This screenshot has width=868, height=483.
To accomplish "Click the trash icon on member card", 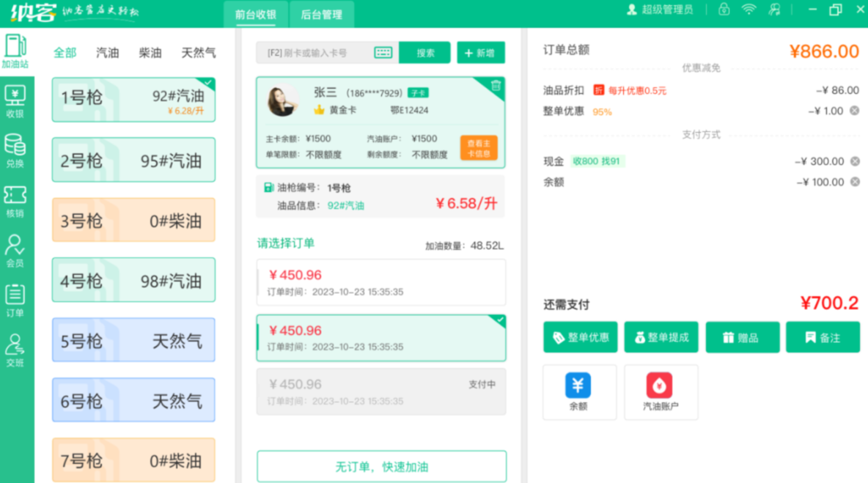I will tap(496, 86).
